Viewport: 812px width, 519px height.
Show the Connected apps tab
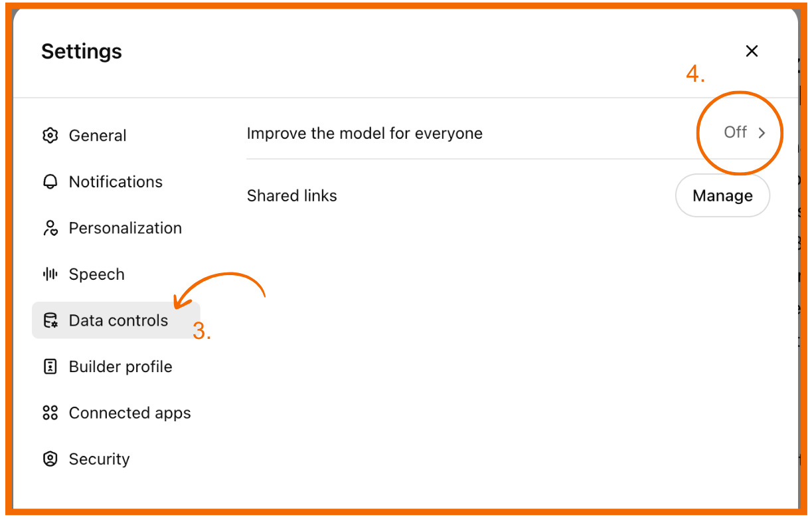click(x=129, y=413)
